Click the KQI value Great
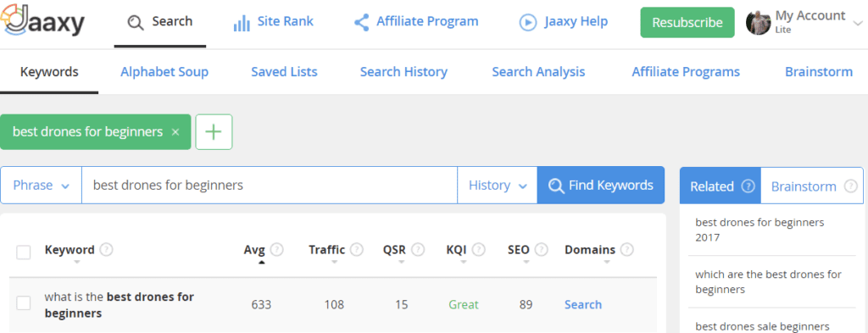The image size is (868, 333). pos(464,305)
